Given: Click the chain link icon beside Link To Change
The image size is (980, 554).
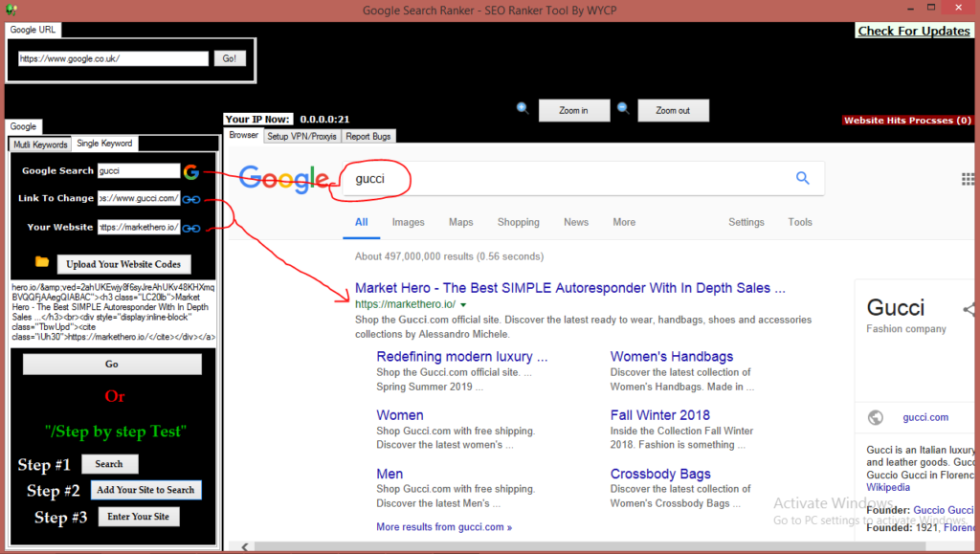Looking at the screenshot, I should (x=191, y=199).
